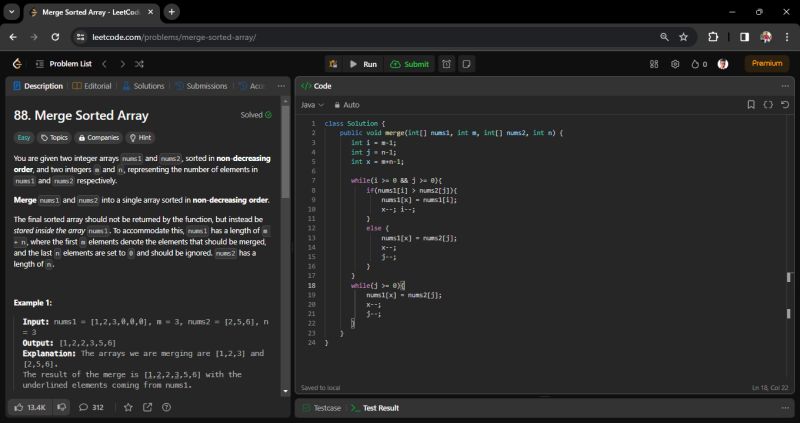Viewport: 800px width, 423px height.
Task: Toggle the browser side panel
Action: point(744,37)
